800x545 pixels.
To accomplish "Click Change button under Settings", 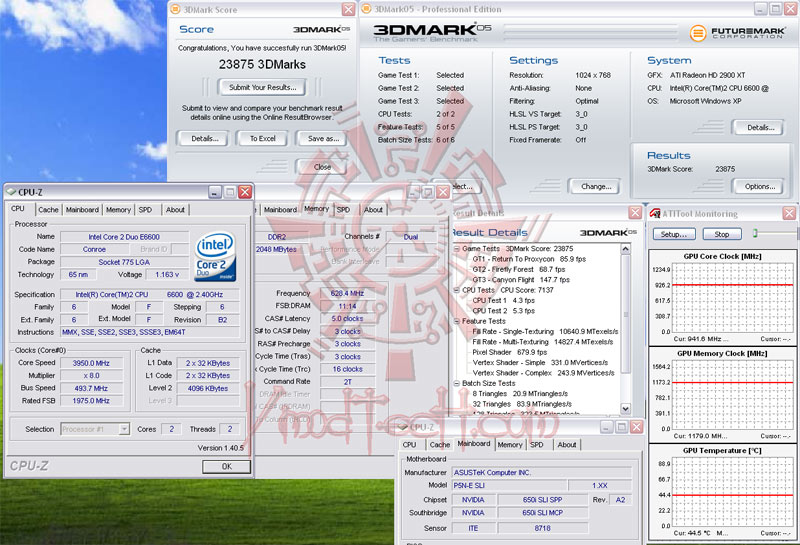I will click(596, 186).
